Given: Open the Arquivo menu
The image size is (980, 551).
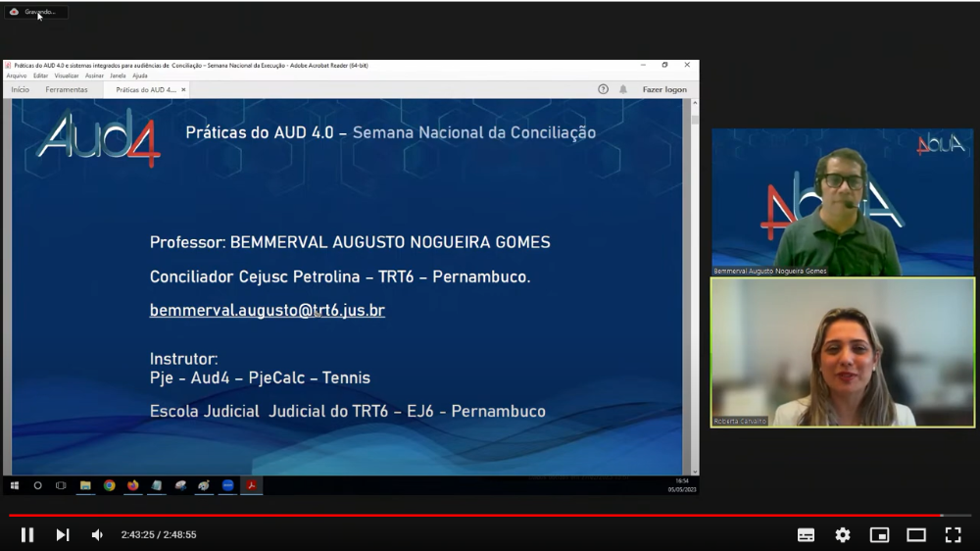Looking at the screenshot, I should coord(15,75).
